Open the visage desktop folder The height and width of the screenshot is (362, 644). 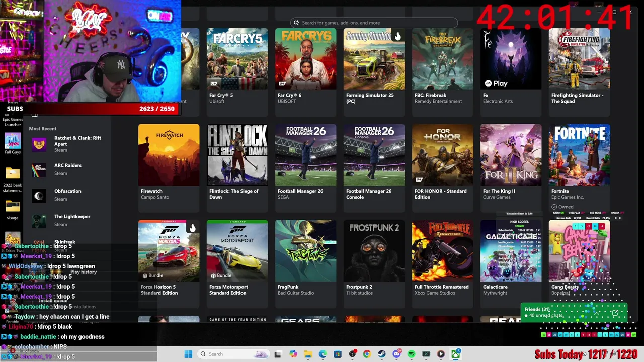pyautogui.click(x=13, y=210)
